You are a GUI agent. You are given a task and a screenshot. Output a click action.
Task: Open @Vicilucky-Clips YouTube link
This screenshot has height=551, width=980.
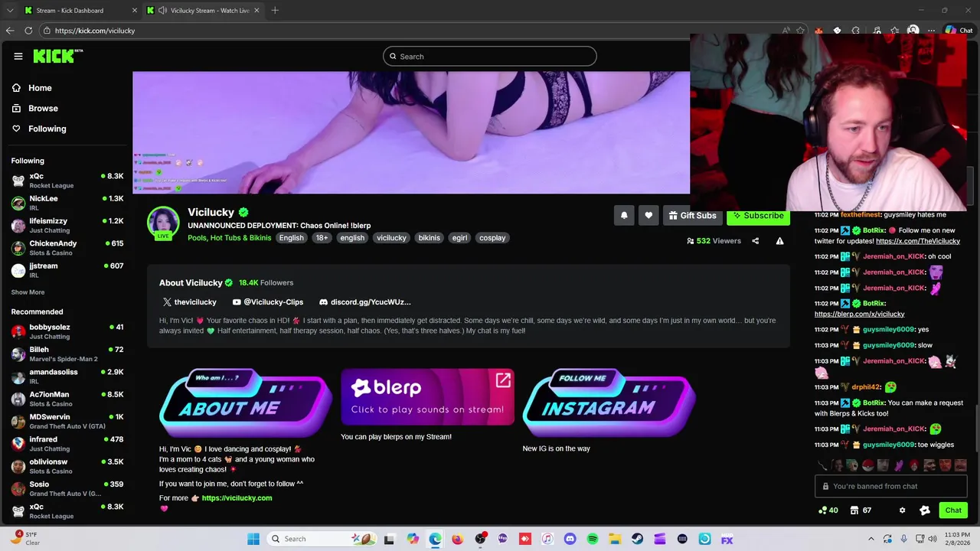[x=268, y=302]
